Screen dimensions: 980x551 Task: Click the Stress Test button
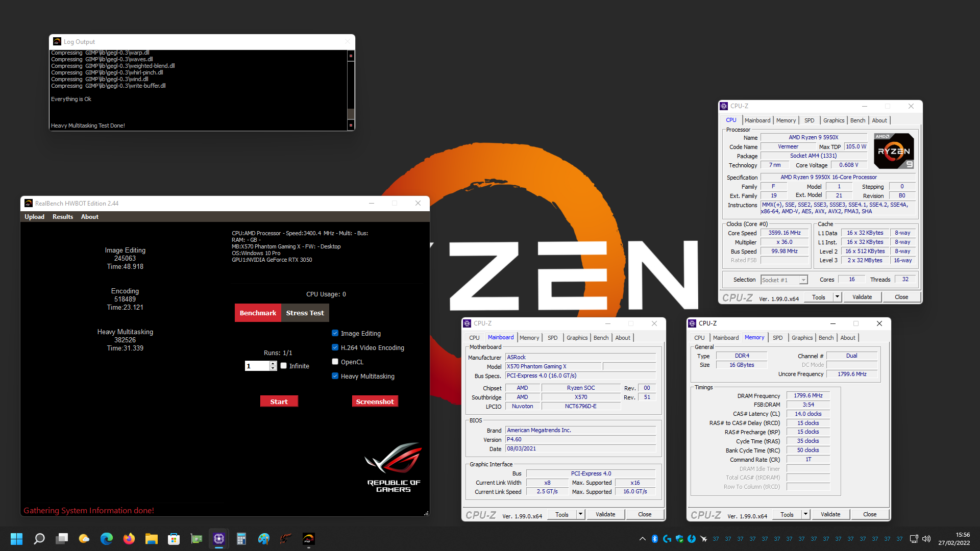click(x=305, y=313)
